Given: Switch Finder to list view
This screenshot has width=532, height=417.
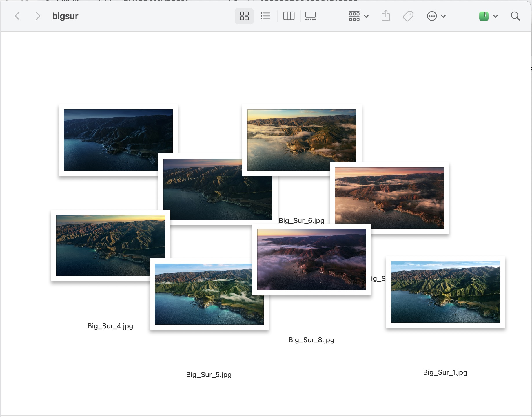Looking at the screenshot, I should click(265, 16).
